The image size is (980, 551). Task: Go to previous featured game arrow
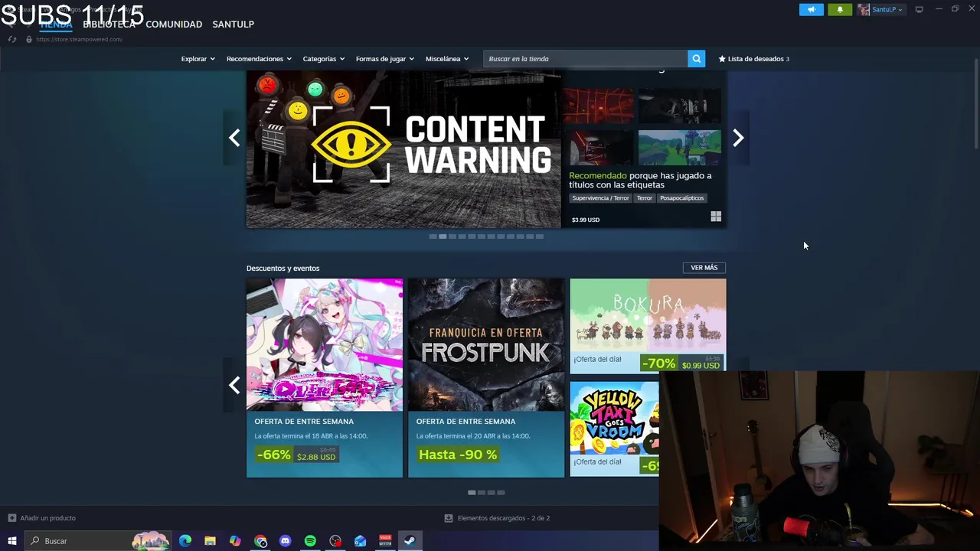(x=234, y=138)
